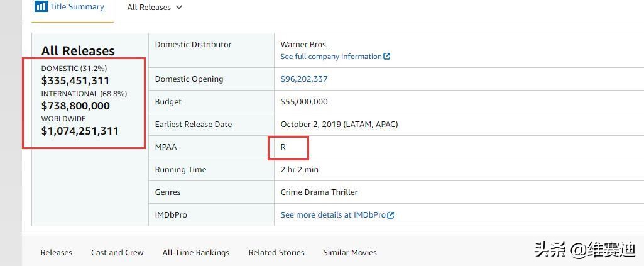Open the $96,202,337 domestic opening link
This screenshot has height=266, width=644.
click(x=304, y=79)
